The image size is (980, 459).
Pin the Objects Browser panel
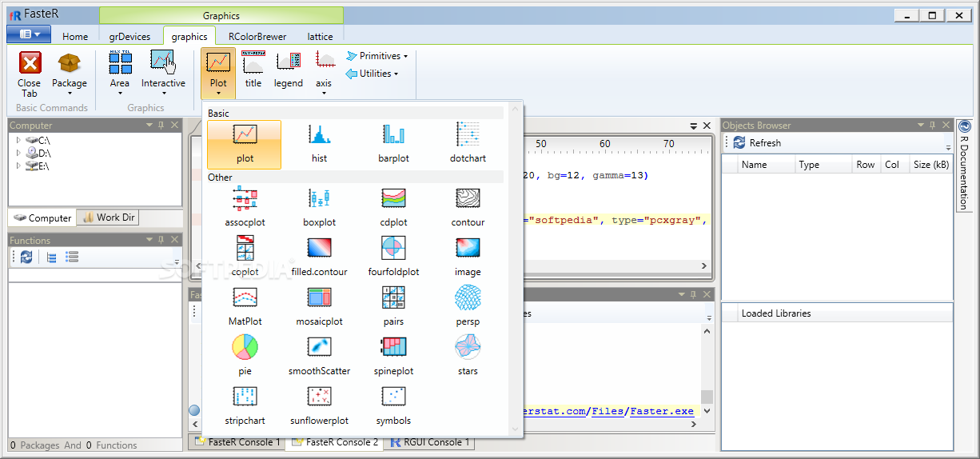[x=934, y=126]
